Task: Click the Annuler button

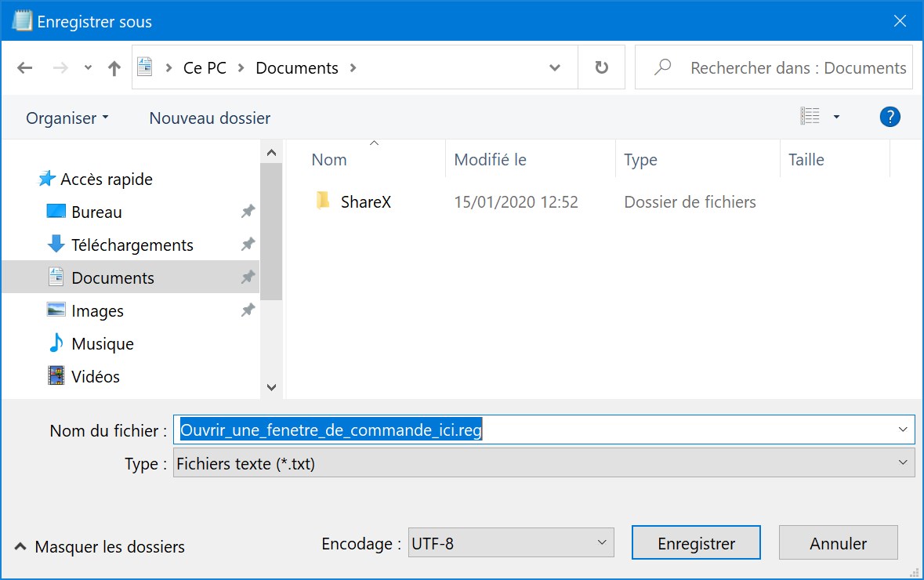Action: pyautogui.click(x=838, y=543)
